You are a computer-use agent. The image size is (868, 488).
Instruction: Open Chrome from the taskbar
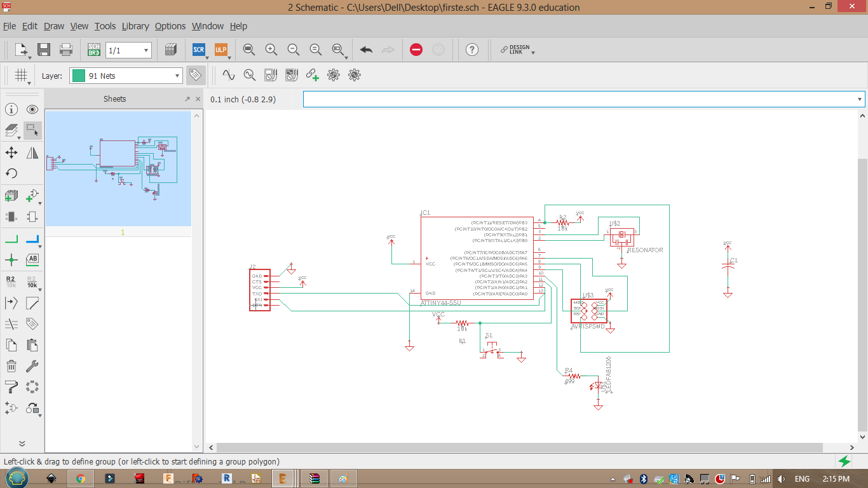tap(81, 478)
